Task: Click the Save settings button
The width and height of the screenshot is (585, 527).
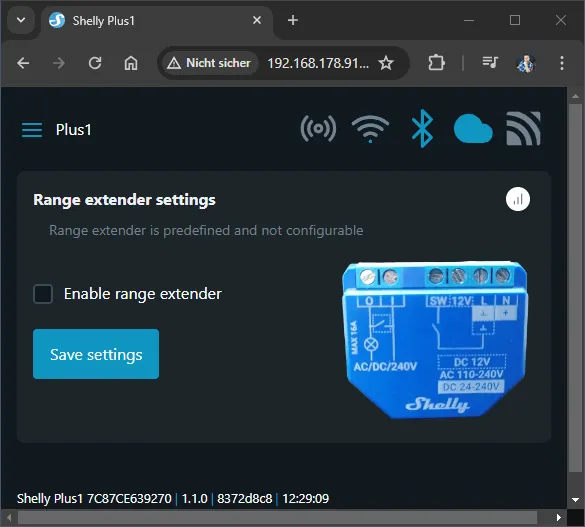Action: 96,354
